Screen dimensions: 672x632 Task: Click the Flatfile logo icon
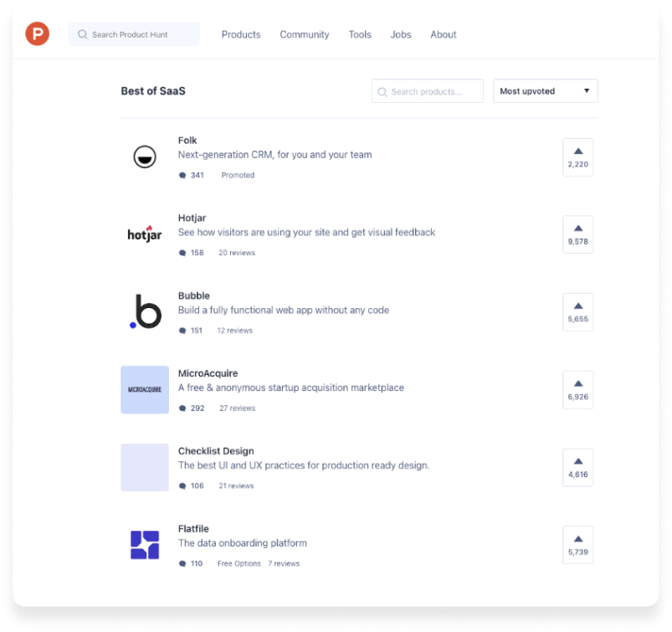145,545
